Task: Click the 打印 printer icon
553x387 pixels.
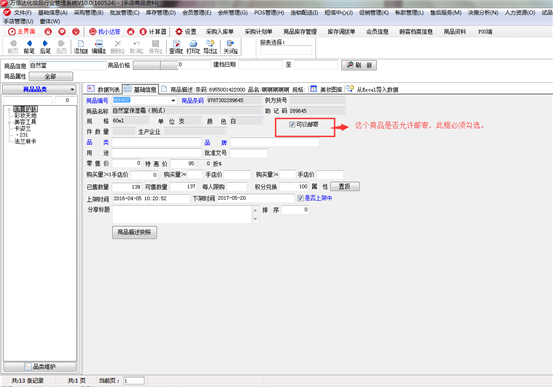Action: 193,43
